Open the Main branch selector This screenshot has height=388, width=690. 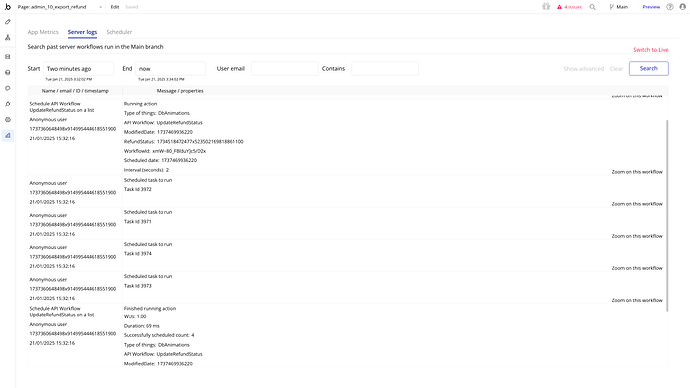click(619, 7)
